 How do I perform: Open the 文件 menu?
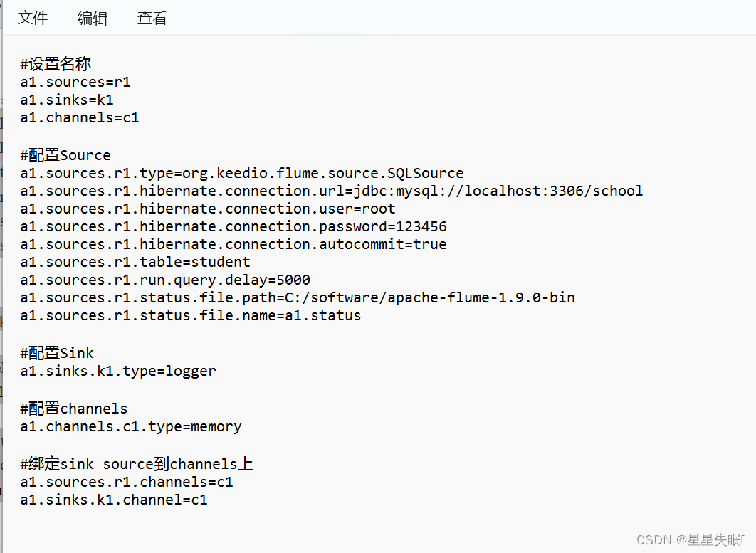[x=33, y=19]
